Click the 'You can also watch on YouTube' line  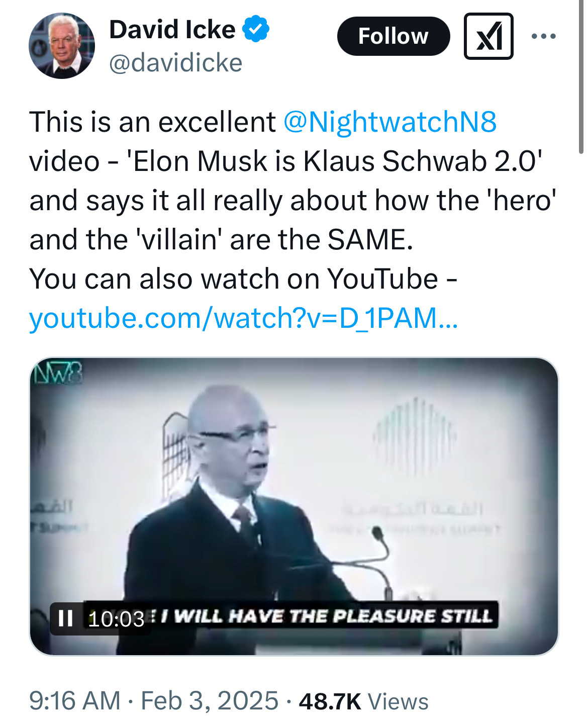tap(243, 279)
